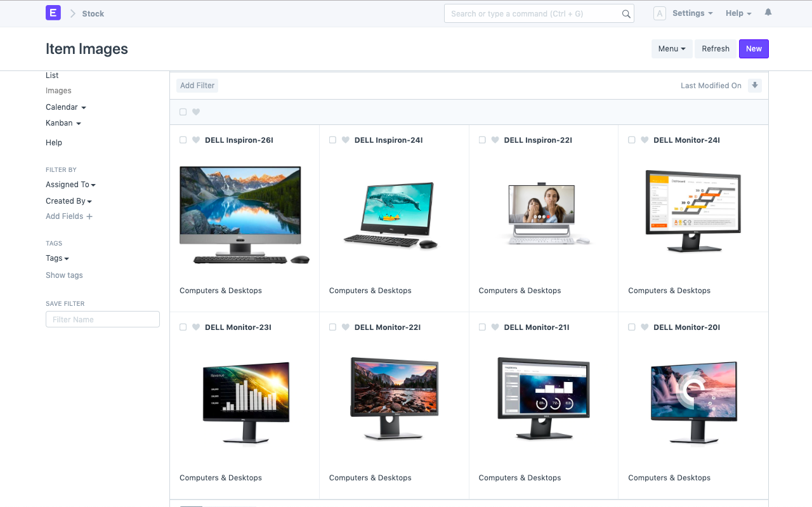Expand the Assigned To filter dropdown
Image resolution: width=812 pixels, height=507 pixels.
pyautogui.click(x=70, y=185)
